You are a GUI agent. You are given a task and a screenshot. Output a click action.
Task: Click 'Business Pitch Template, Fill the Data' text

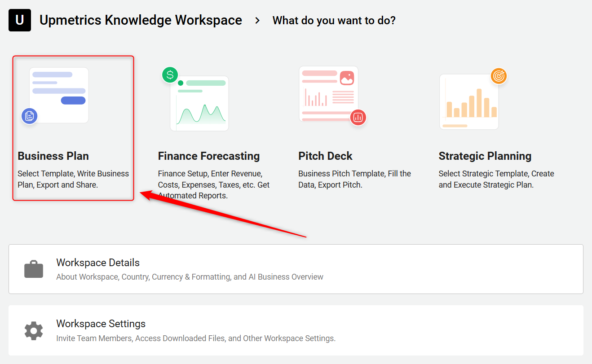(355, 179)
